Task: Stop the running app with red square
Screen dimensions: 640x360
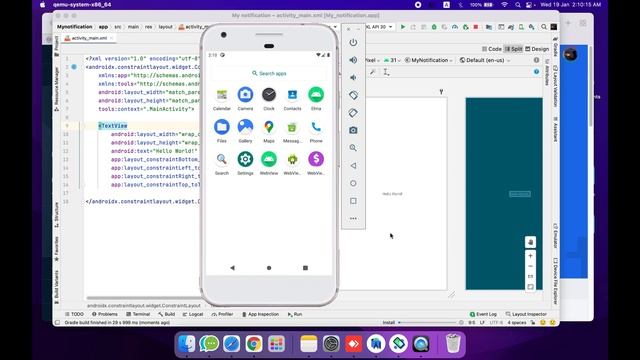Action: (x=476, y=27)
